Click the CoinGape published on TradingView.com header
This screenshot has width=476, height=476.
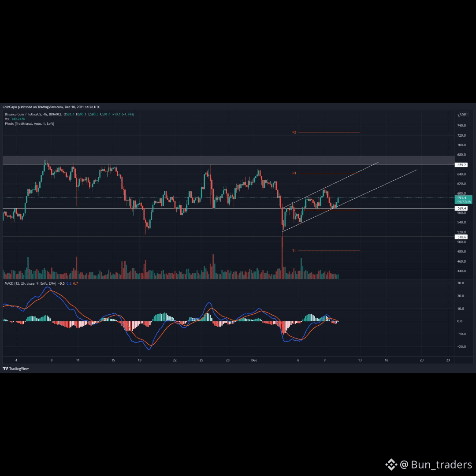pos(51,107)
